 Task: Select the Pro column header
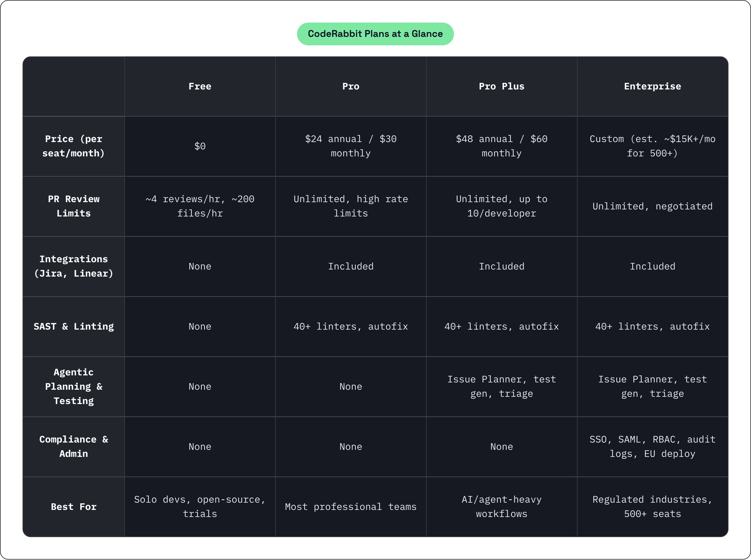coord(351,87)
